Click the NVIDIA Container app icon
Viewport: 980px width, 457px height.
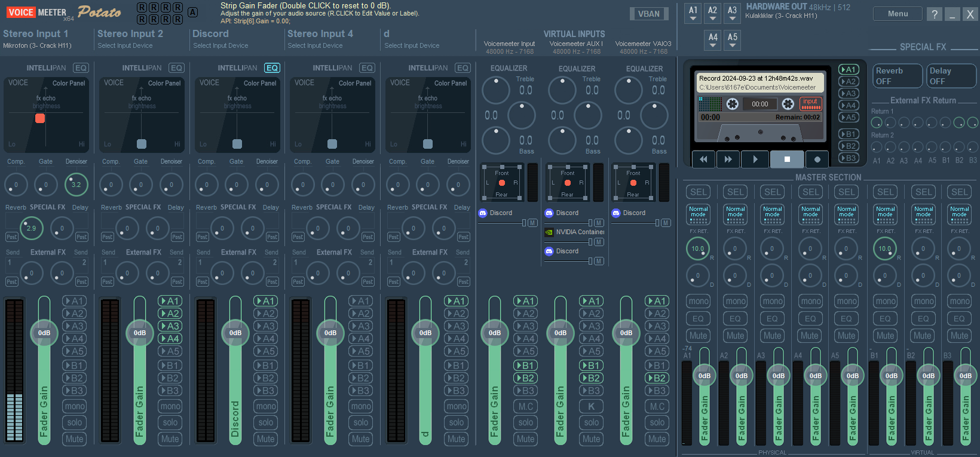549,232
